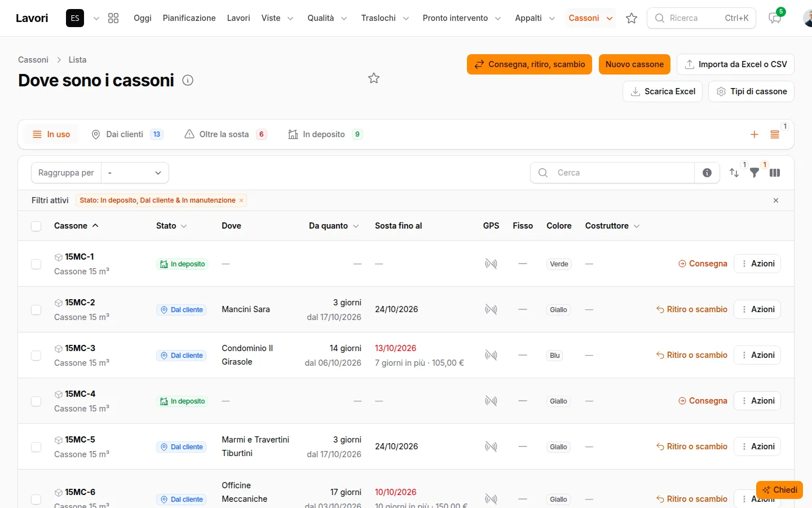The height and width of the screenshot is (508, 812).
Task: Toggle the select-all checkbox in header
Action: 36,226
